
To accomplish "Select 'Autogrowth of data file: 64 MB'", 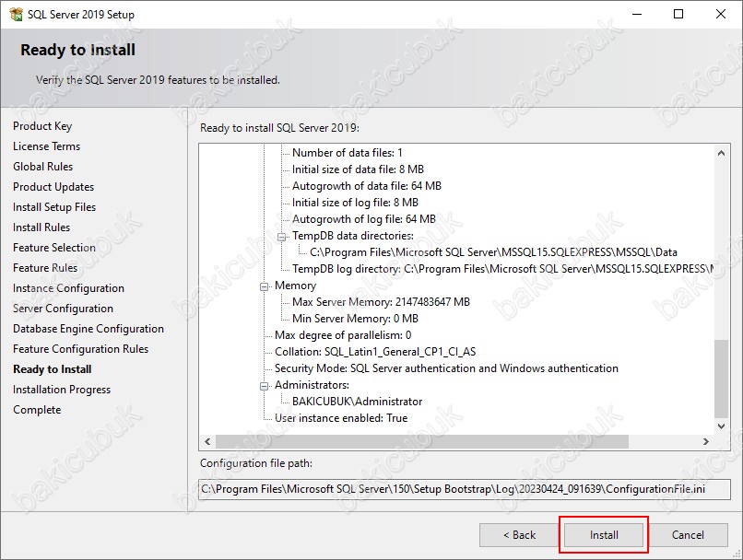I will (366, 186).
